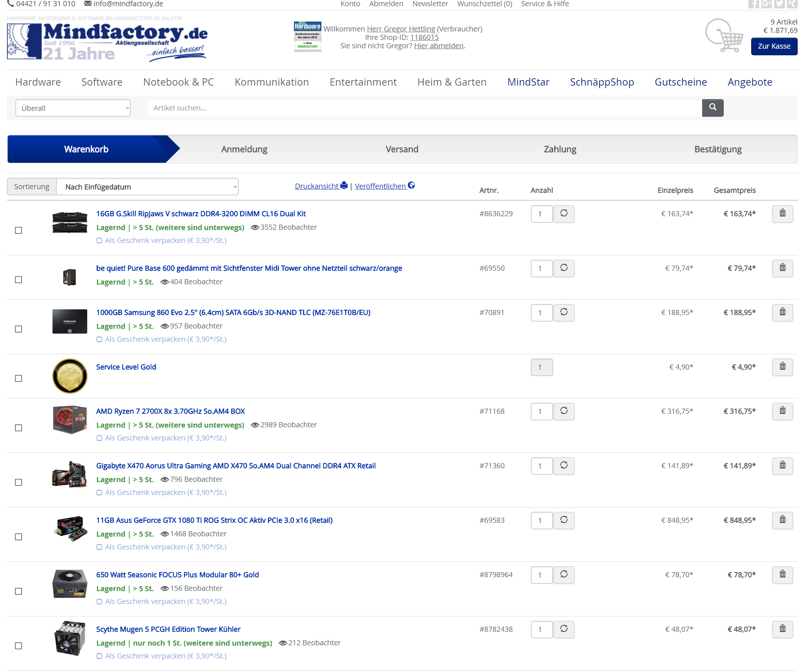This screenshot has height=672, width=805.
Task: Open the Entertainment menu
Action: [x=363, y=82]
